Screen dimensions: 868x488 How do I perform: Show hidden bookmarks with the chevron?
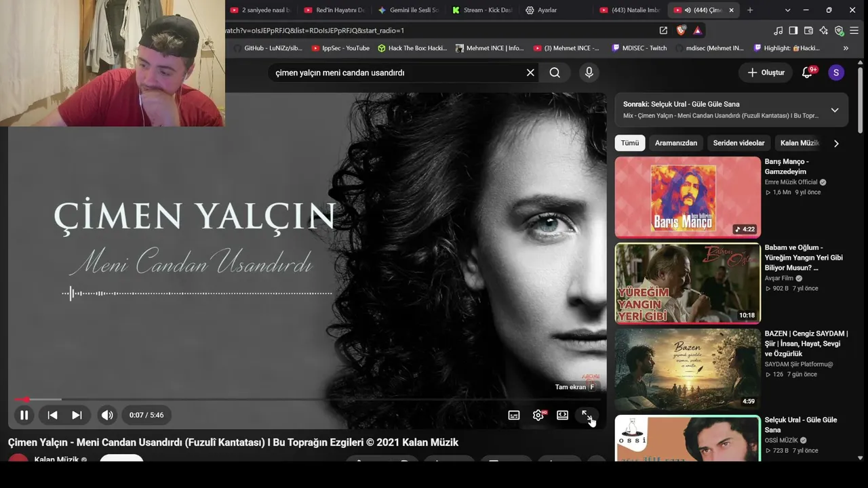(x=846, y=48)
